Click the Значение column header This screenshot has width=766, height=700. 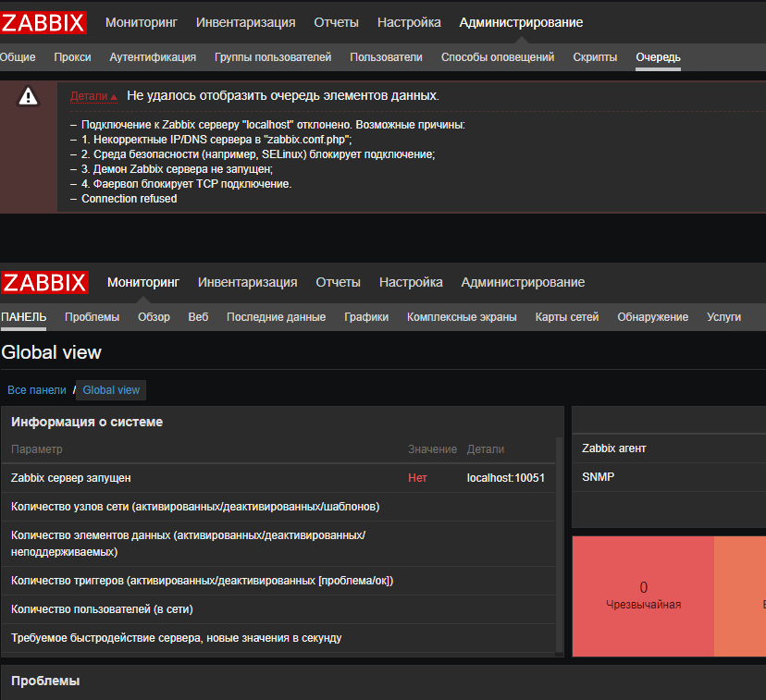432,449
